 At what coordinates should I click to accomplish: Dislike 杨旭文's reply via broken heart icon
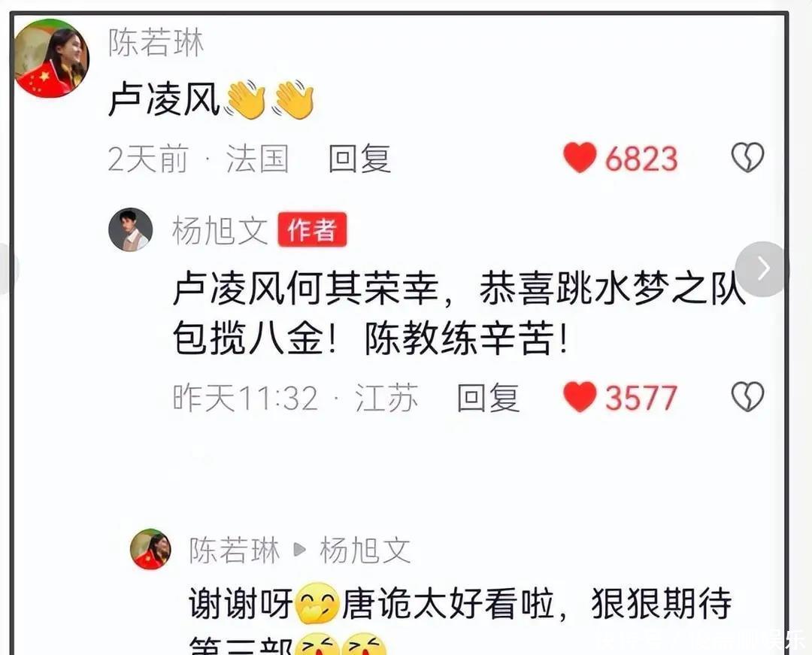747,397
